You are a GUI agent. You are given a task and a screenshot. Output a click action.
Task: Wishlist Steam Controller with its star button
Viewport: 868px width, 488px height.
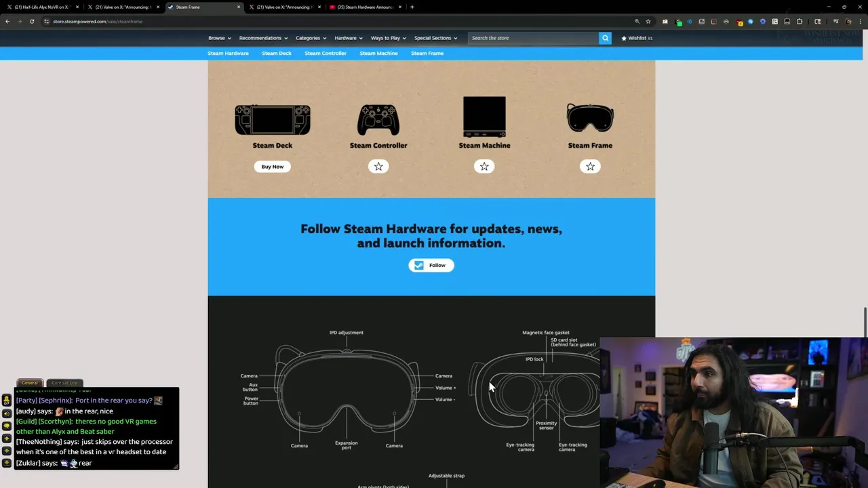[378, 166]
